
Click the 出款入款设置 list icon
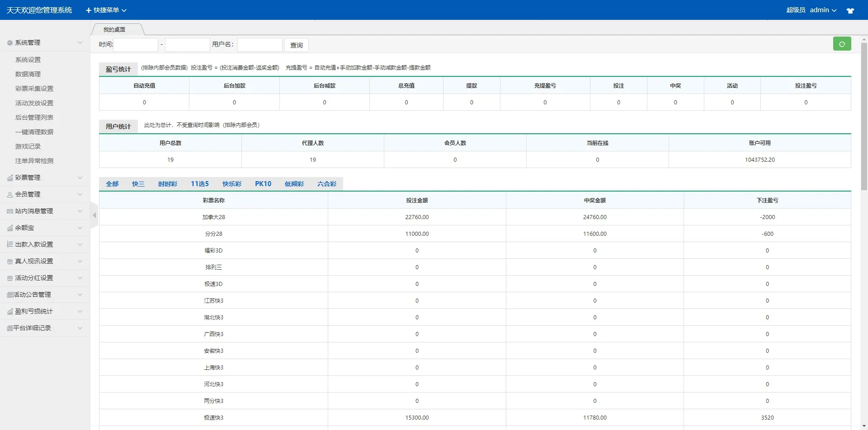[x=9, y=244]
